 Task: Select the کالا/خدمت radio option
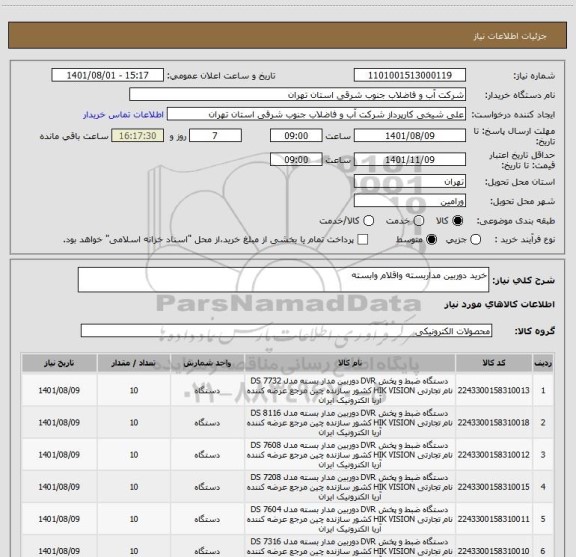pyautogui.click(x=368, y=221)
